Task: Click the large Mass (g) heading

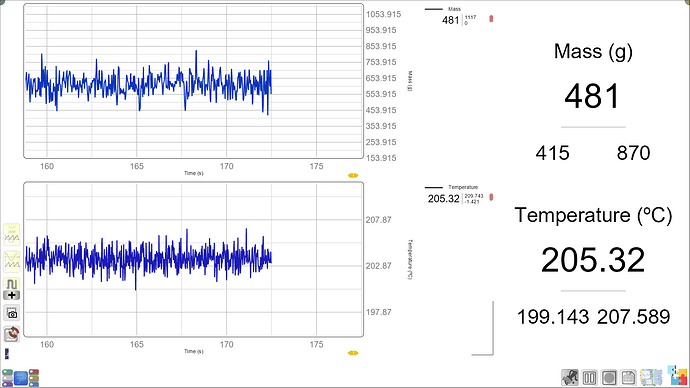Action: 593,51
